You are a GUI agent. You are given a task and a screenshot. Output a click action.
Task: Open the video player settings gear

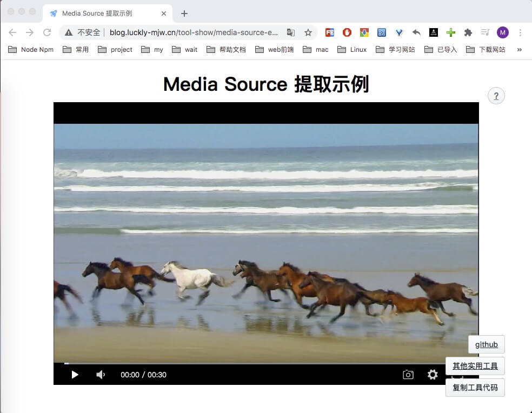(433, 374)
